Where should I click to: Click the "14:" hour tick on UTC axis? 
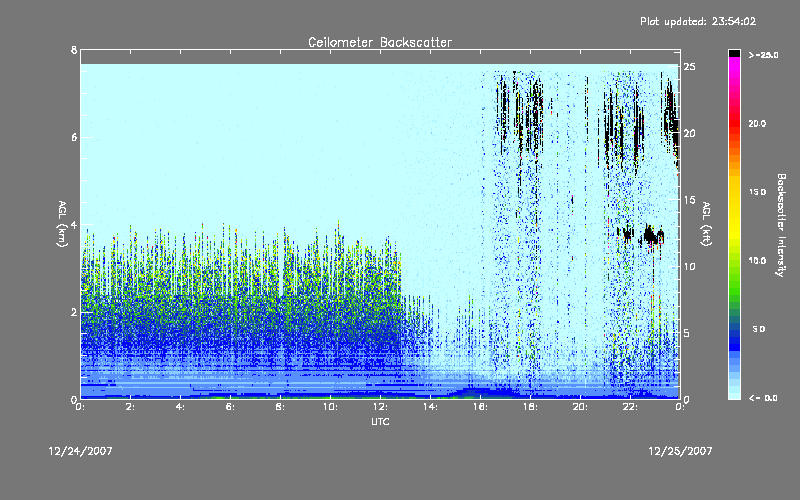point(430,407)
